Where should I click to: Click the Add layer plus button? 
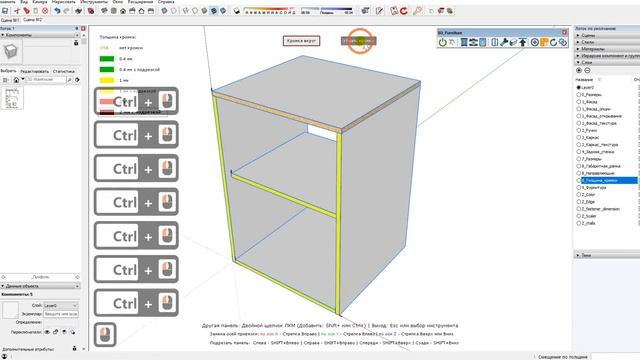[579, 71]
